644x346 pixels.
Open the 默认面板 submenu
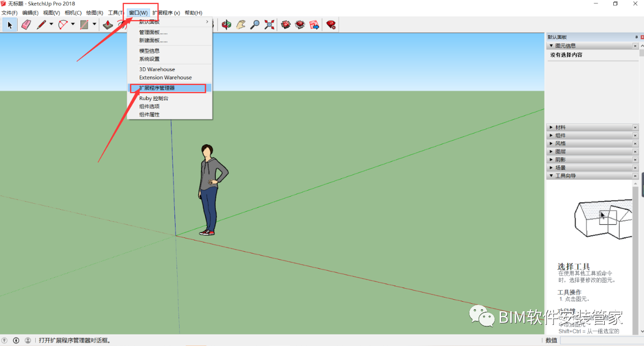coord(169,22)
